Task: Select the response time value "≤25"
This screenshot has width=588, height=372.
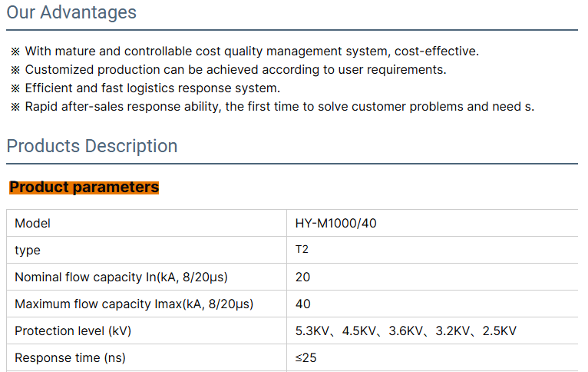Action: coord(305,358)
